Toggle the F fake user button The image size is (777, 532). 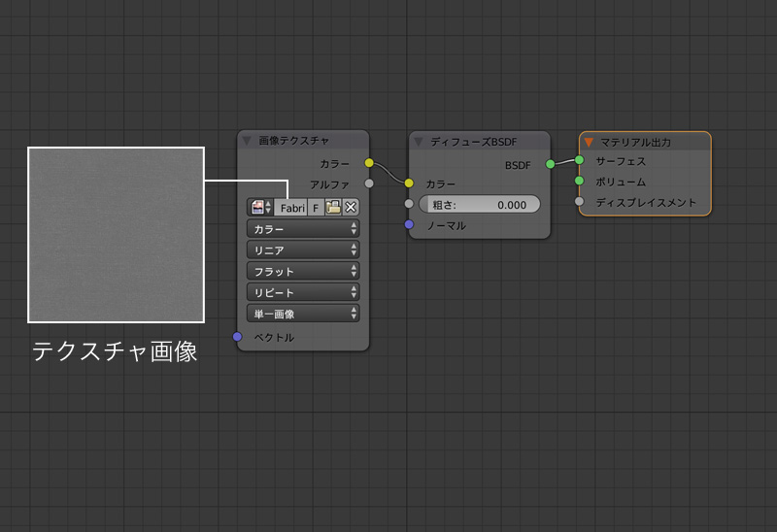click(316, 207)
